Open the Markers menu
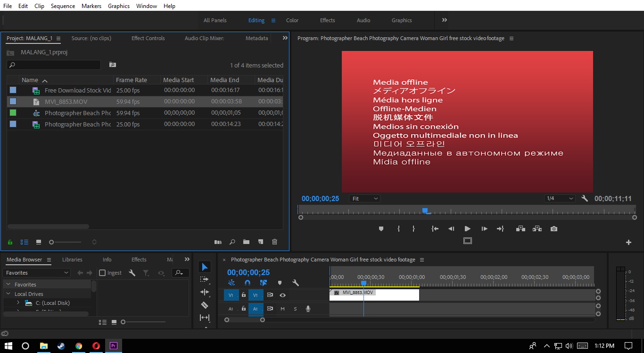644x353 pixels. click(91, 6)
